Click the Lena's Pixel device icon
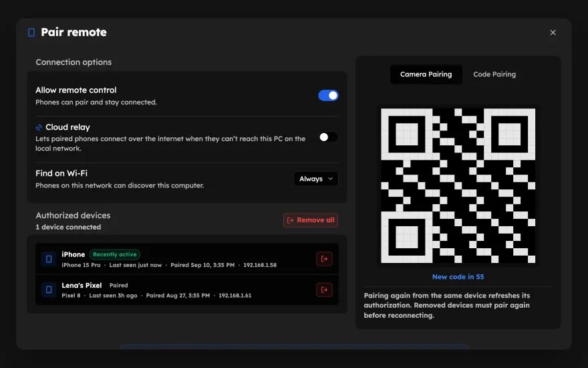 49,290
